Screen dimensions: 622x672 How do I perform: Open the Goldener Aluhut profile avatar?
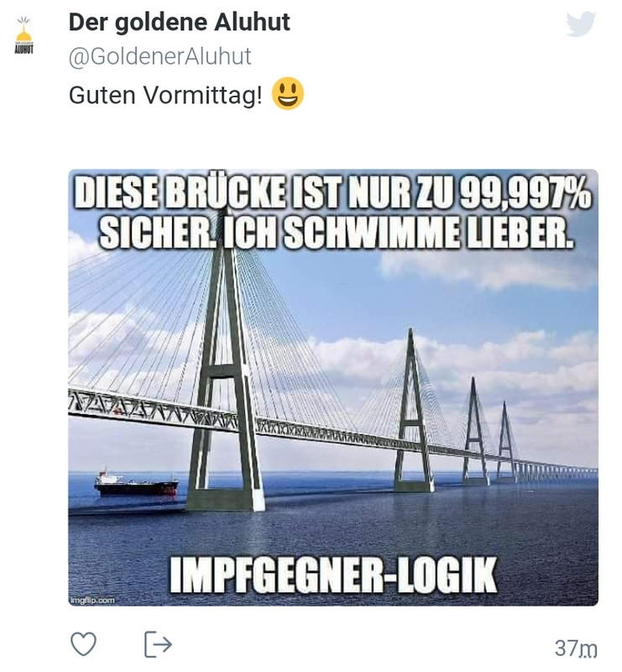pos(24,36)
